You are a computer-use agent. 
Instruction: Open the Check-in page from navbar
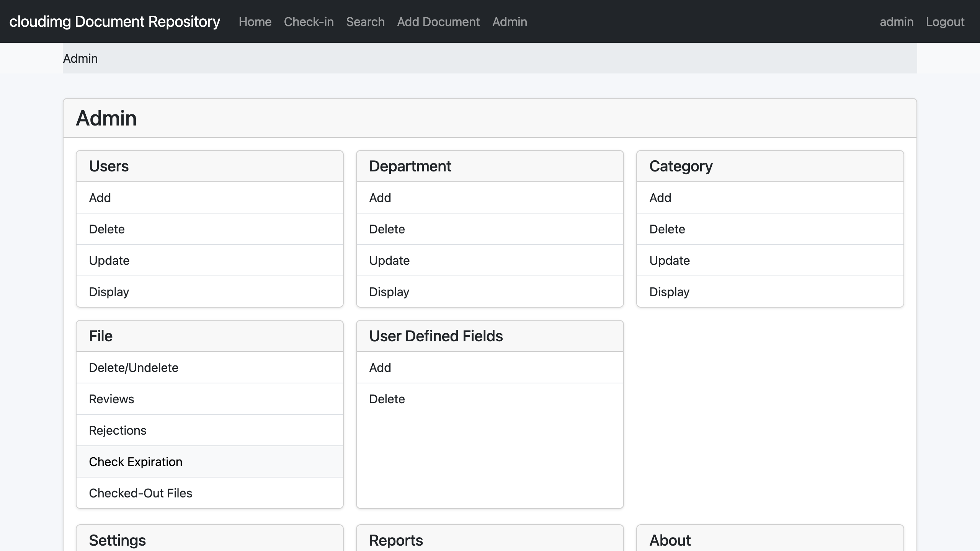[x=309, y=22]
